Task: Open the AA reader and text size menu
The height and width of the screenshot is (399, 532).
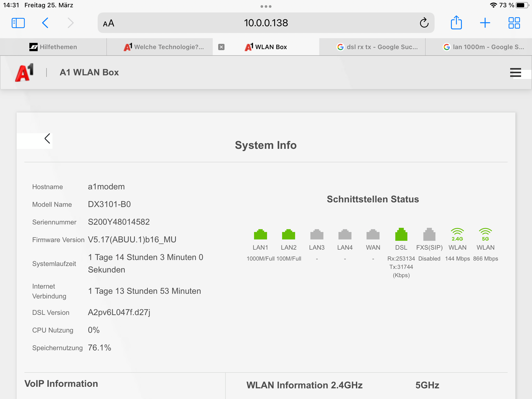Action: coord(109,23)
